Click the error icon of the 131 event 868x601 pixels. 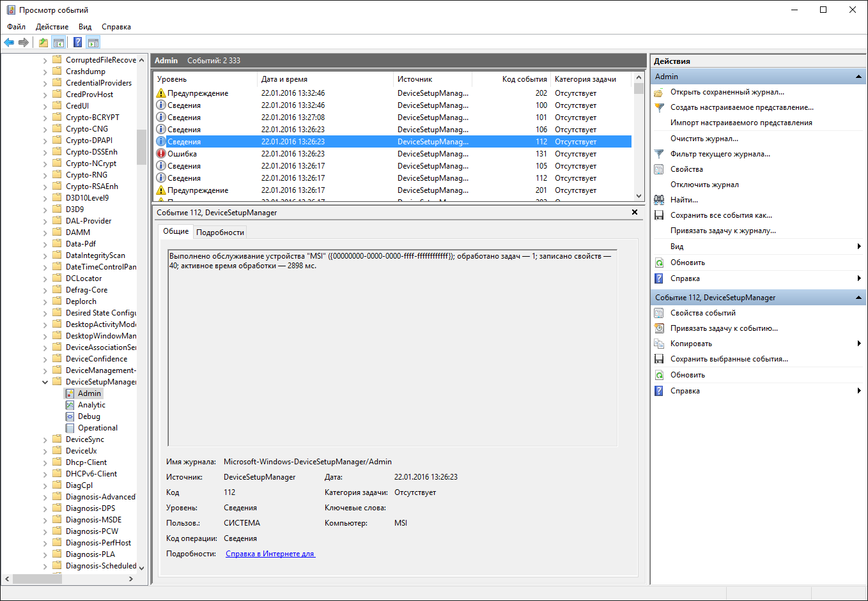pyautogui.click(x=161, y=153)
